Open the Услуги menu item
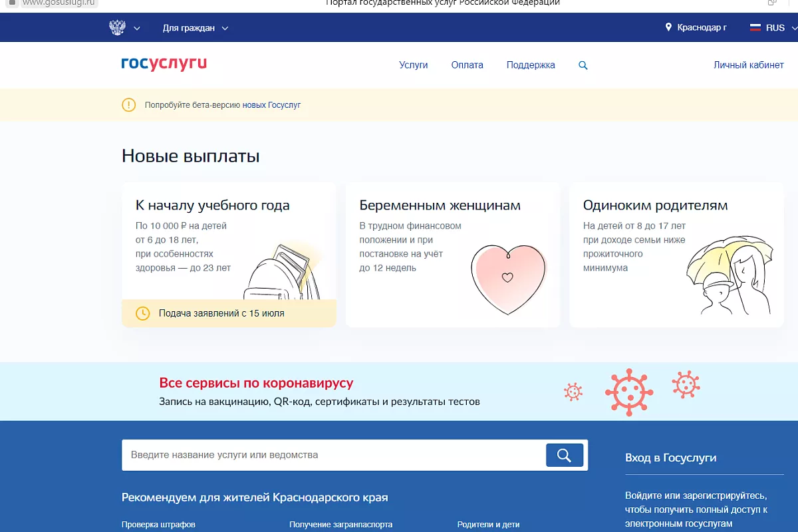This screenshot has height=532, width=798. pos(414,65)
